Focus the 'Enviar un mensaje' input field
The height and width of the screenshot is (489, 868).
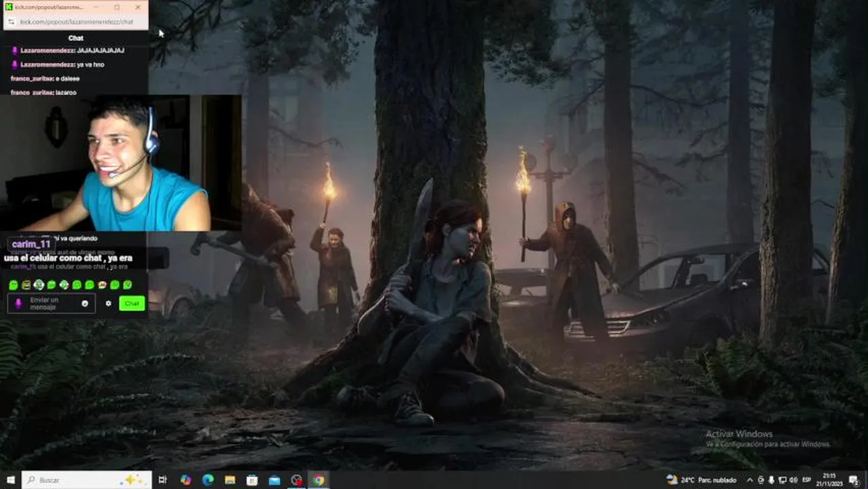tap(52, 304)
